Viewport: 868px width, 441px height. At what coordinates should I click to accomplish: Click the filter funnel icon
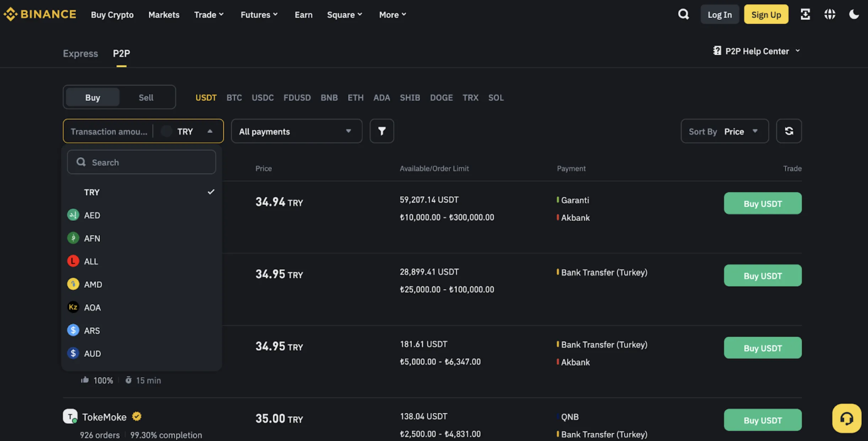point(382,131)
